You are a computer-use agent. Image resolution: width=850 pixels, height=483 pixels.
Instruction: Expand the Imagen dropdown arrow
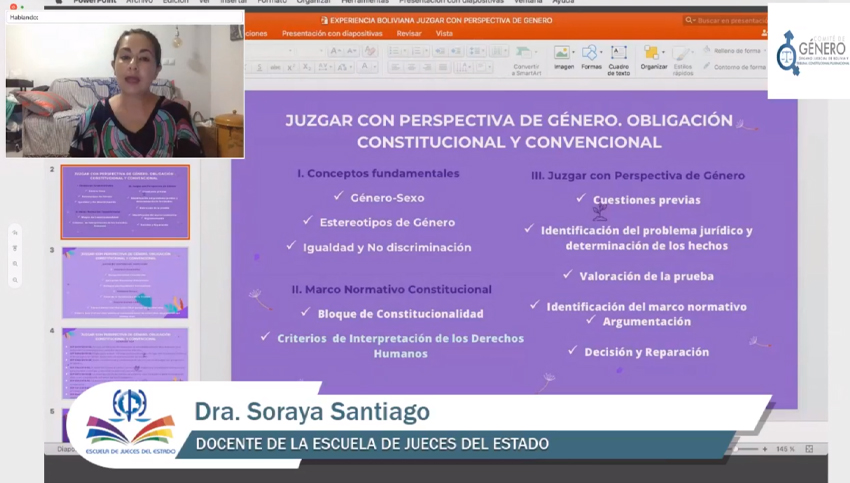pos(573,53)
